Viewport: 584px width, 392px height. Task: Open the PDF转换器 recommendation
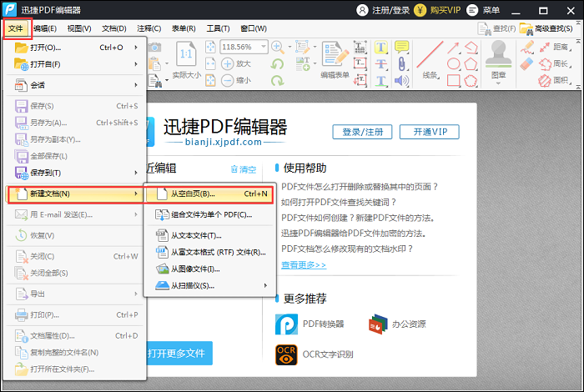(310, 324)
